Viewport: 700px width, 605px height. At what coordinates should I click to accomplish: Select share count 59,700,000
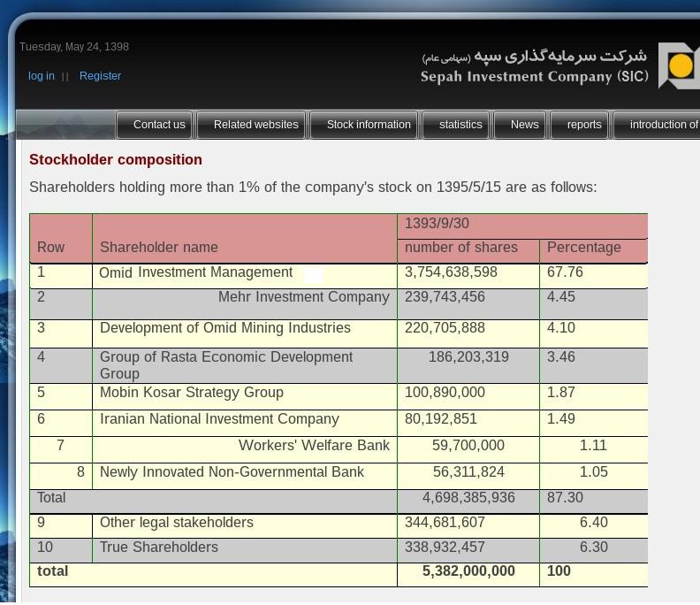[x=468, y=445]
